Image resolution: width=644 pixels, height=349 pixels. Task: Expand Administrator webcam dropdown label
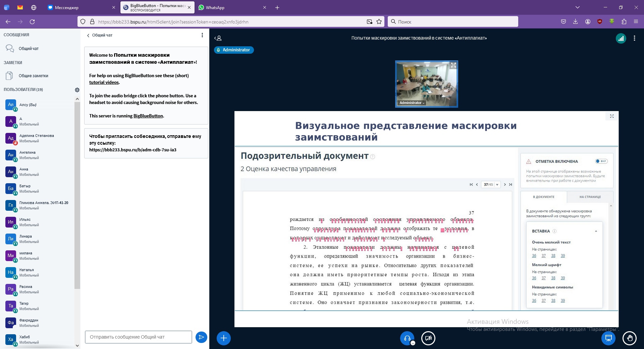point(412,103)
